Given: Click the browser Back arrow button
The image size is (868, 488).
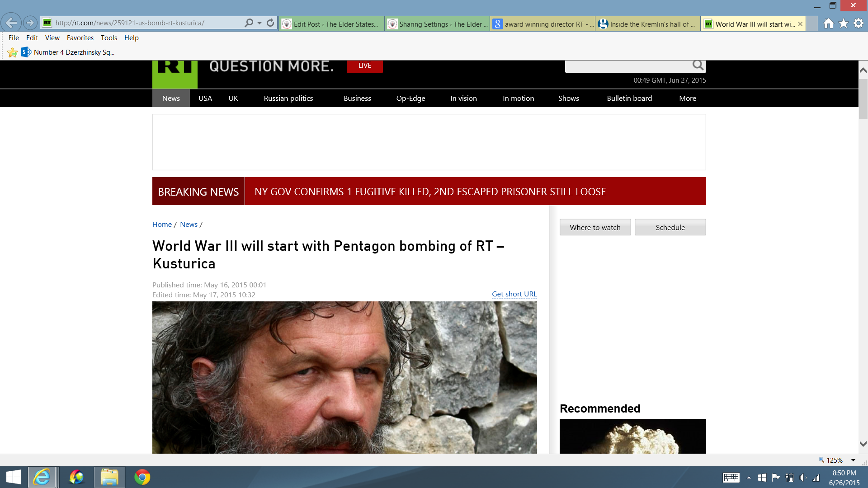Looking at the screenshot, I should tap(11, 23).
